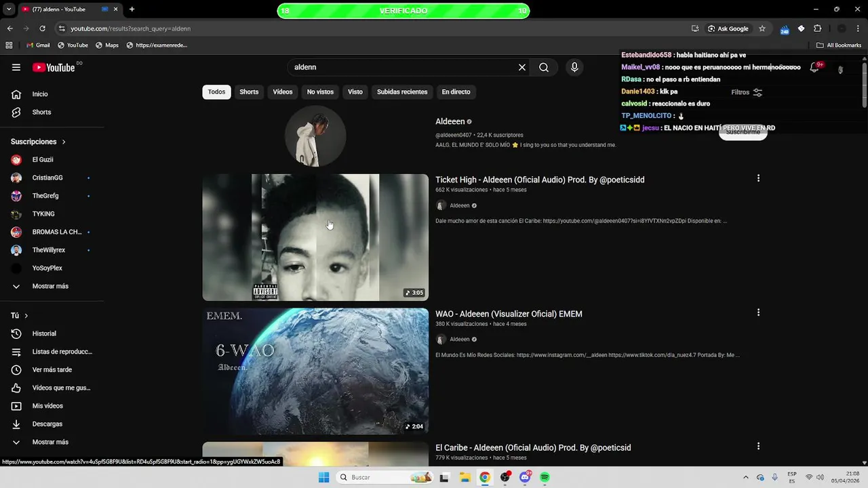Viewport: 868px width, 488px height.
Task: Open Spotify from the taskbar
Action: pos(545,477)
